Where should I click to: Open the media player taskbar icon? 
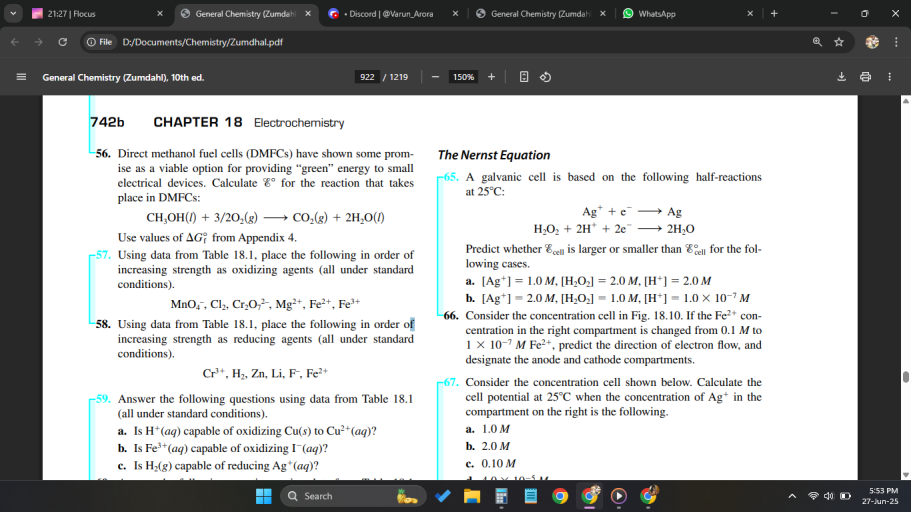pyautogui.click(x=619, y=496)
